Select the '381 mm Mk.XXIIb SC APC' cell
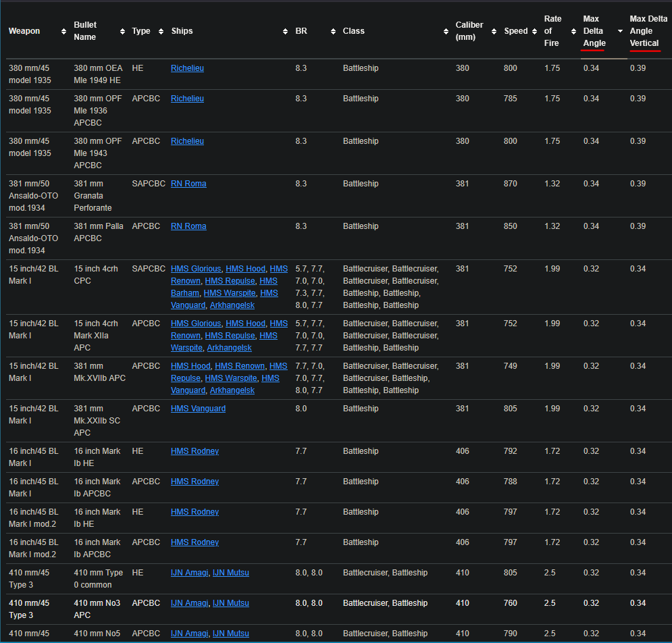This screenshot has width=672, height=643. tap(97, 421)
